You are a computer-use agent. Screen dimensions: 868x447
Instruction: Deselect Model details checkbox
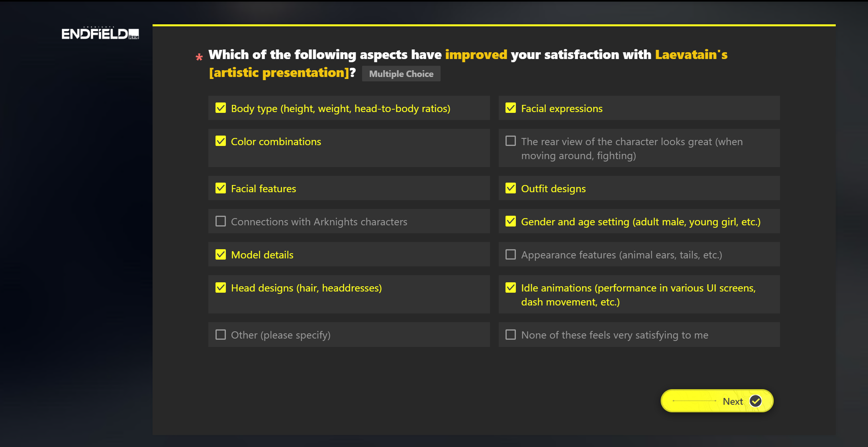tap(221, 254)
